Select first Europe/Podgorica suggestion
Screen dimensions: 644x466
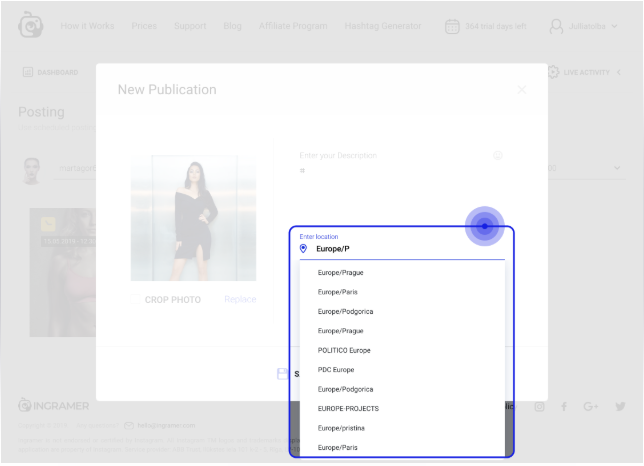345,312
